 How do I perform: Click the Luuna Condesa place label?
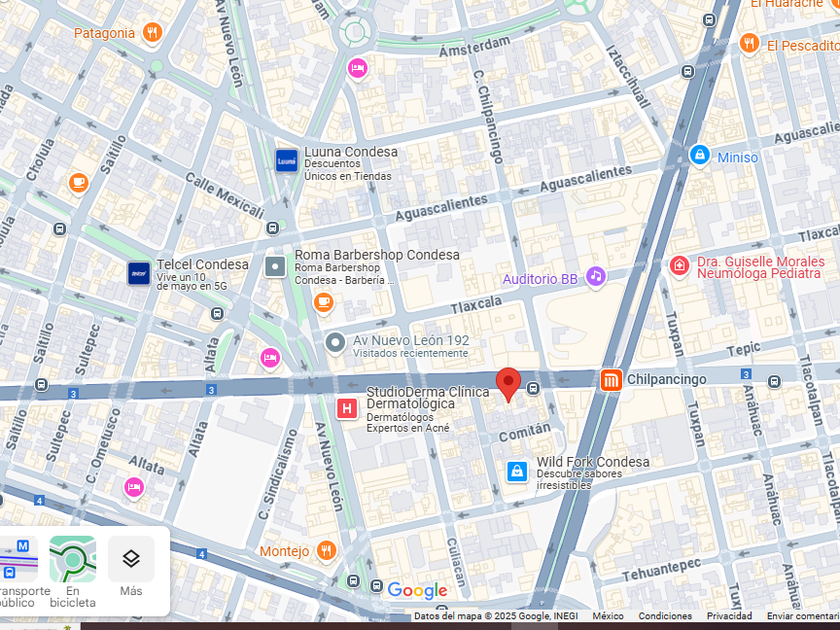coord(351,152)
